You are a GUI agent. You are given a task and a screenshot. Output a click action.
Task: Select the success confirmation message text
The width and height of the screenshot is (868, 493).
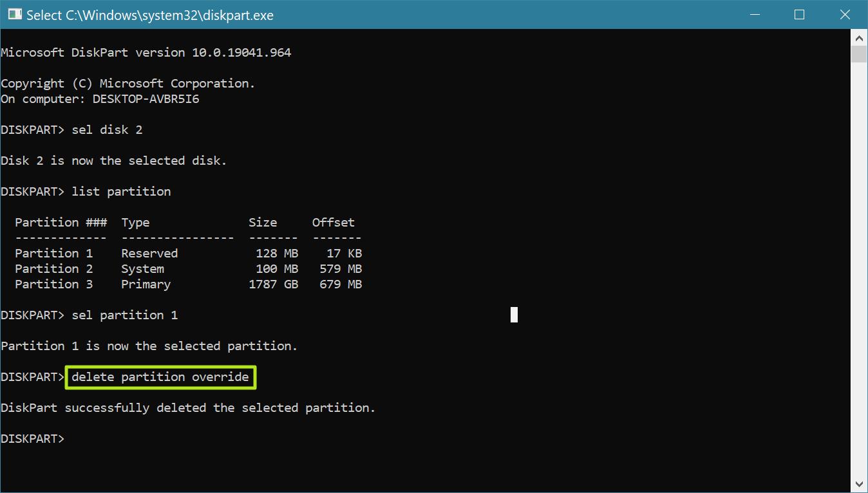coord(187,407)
